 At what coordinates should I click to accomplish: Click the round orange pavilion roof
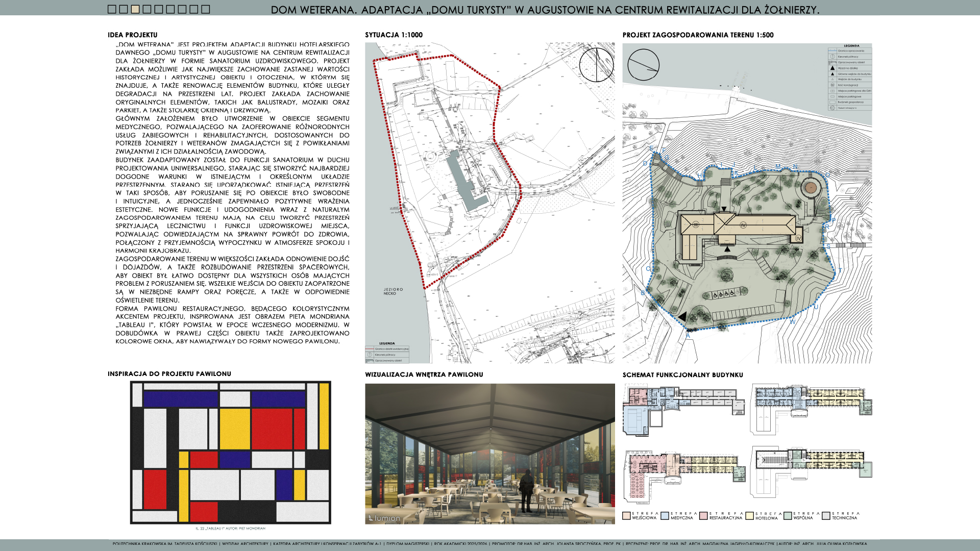(x=810, y=188)
